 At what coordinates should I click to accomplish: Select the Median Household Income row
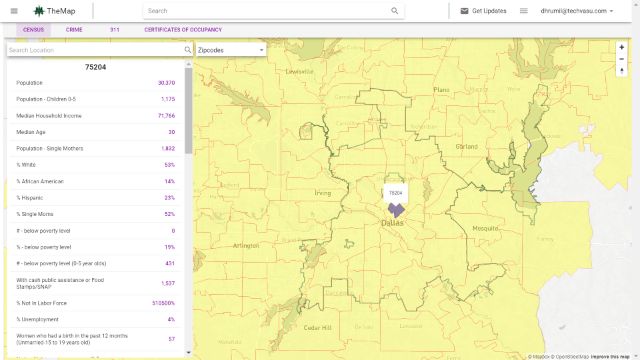(96, 116)
